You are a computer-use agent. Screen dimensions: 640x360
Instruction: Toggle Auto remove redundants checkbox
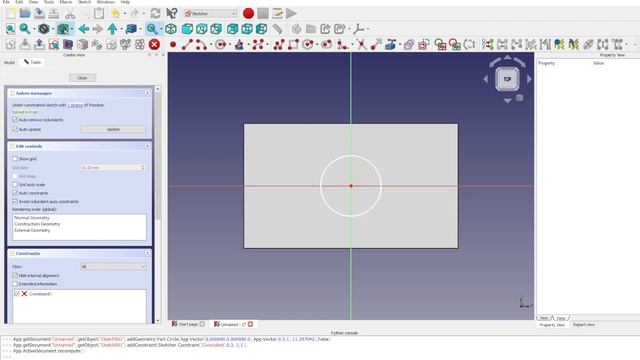(15, 120)
